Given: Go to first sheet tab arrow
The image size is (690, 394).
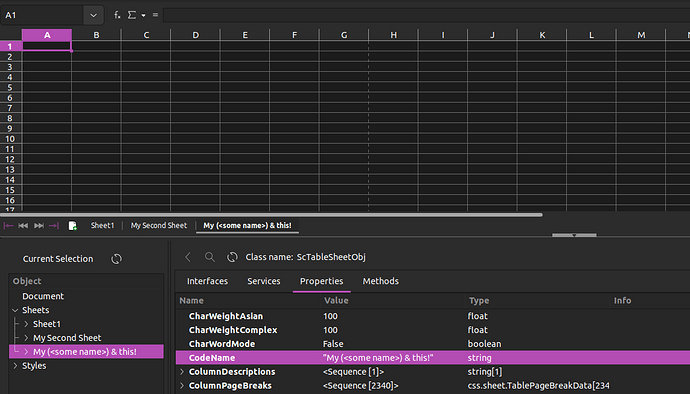Looking at the screenshot, I should click(8, 226).
